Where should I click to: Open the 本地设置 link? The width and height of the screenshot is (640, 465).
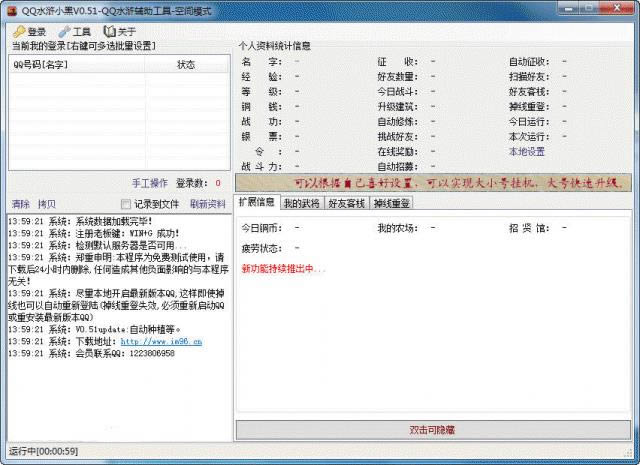click(x=527, y=151)
